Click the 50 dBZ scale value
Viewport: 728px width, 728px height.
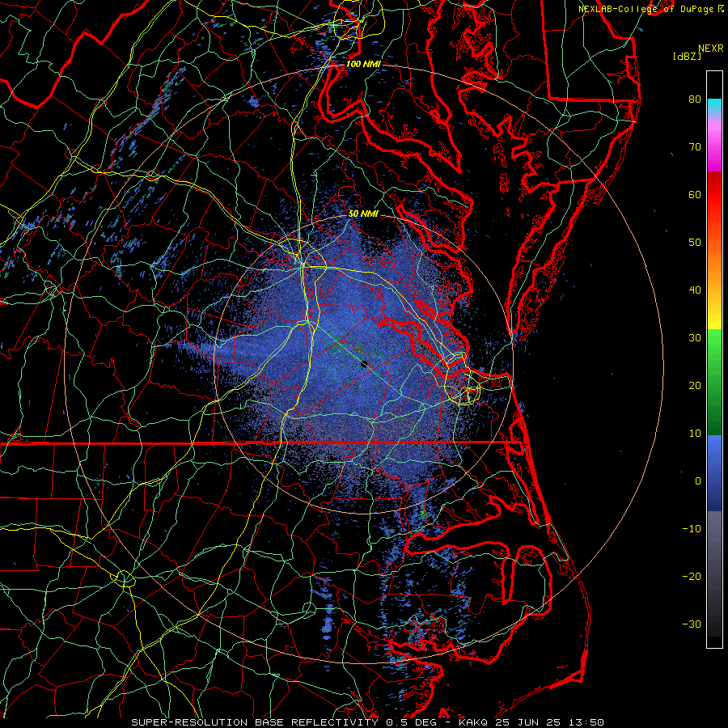pyautogui.click(x=695, y=243)
